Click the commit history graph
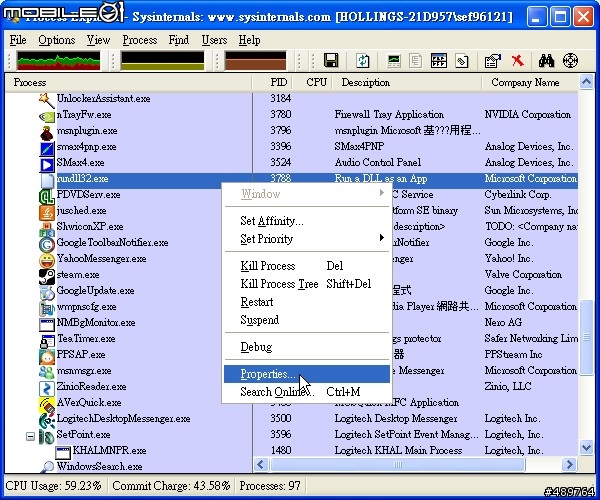The width and height of the screenshot is (600, 500). click(163, 61)
